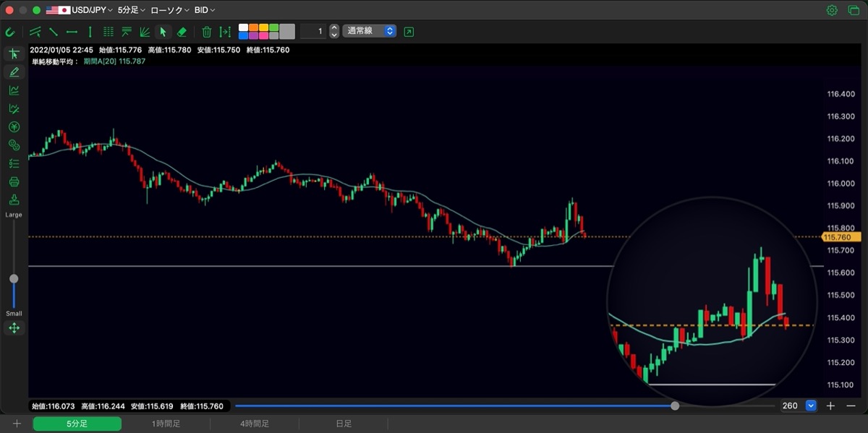Click the yen currency icon in sidebar

(14, 127)
